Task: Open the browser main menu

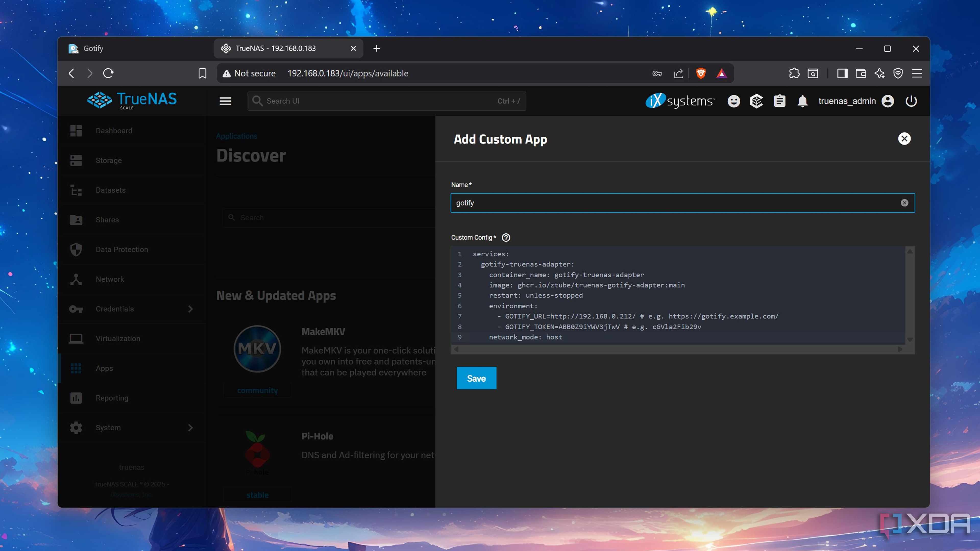Action: click(916, 73)
